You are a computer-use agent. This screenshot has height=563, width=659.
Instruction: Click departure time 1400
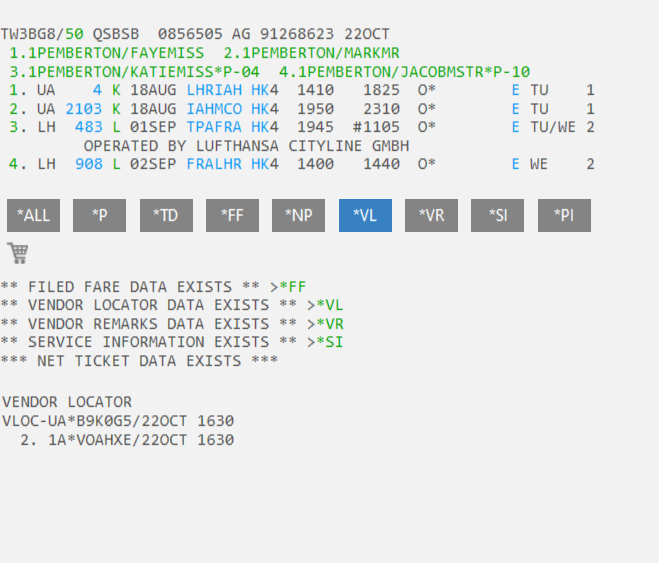[x=316, y=164]
